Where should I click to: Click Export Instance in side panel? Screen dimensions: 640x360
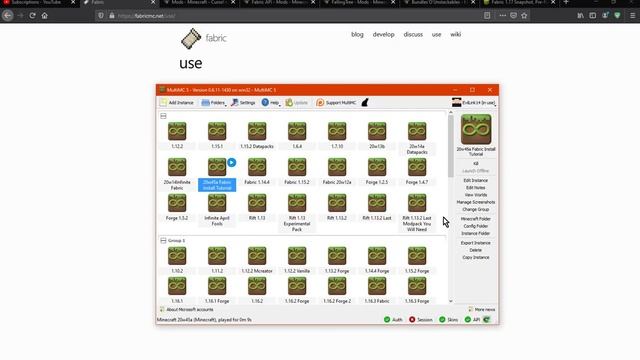click(476, 243)
